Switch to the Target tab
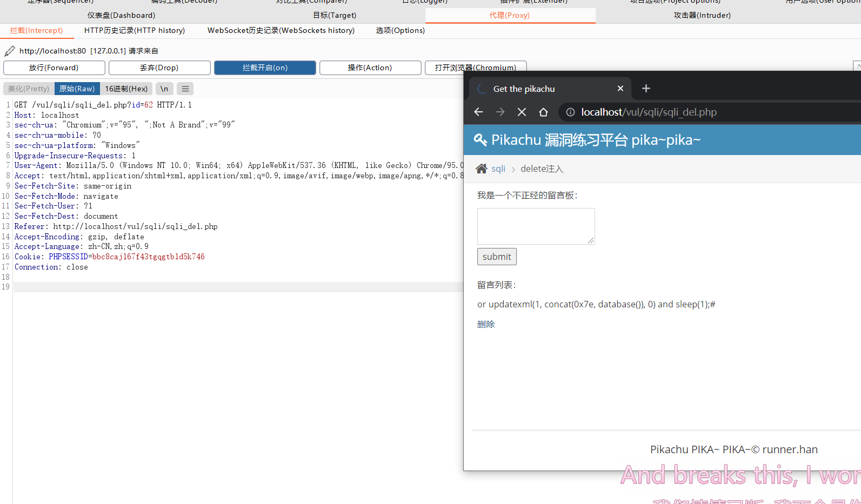 (335, 15)
